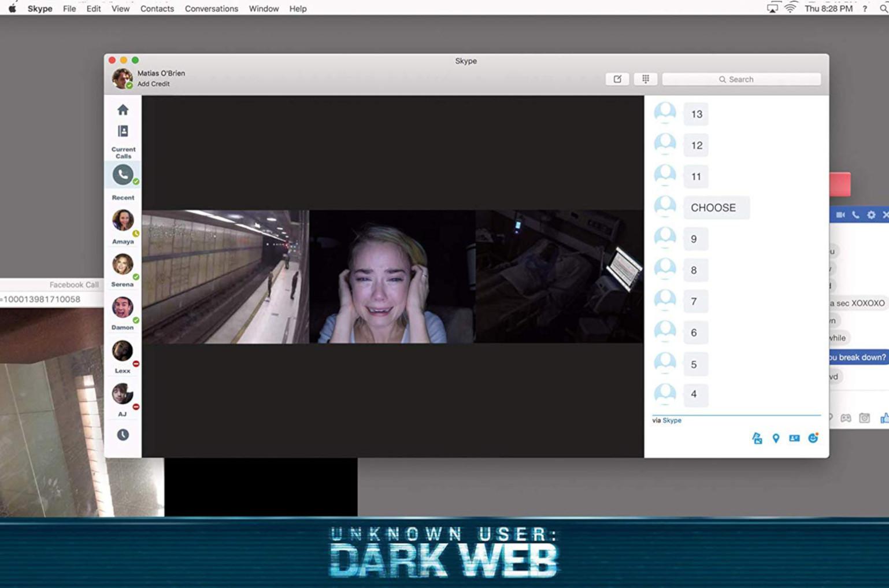Viewport: 889px width, 588px height.
Task: Click the Add Credit link
Action: point(153,84)
